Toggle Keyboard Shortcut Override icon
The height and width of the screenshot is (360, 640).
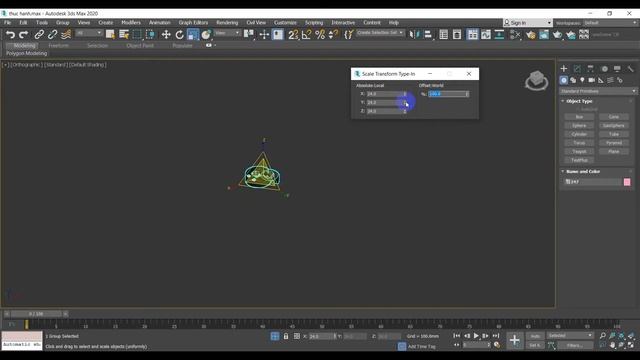(278, 35)
